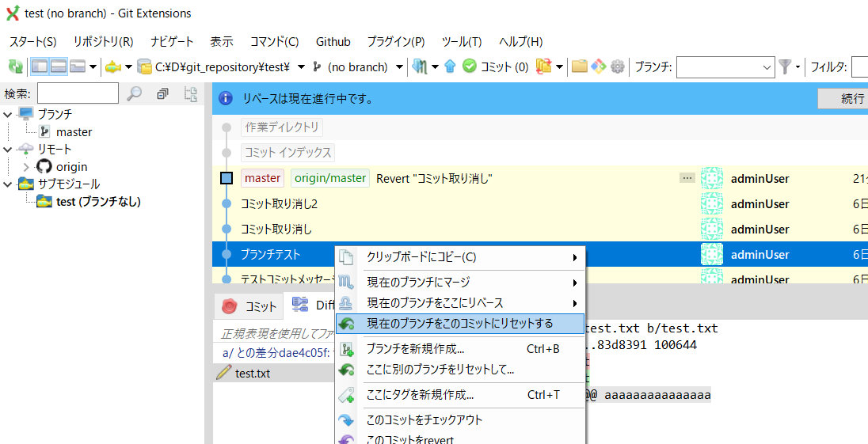The width and height of the screenshot is (868, 444).
Task: Choose 現在のブランチをこのコミットにリセットする entry
Action: [461, 324]
